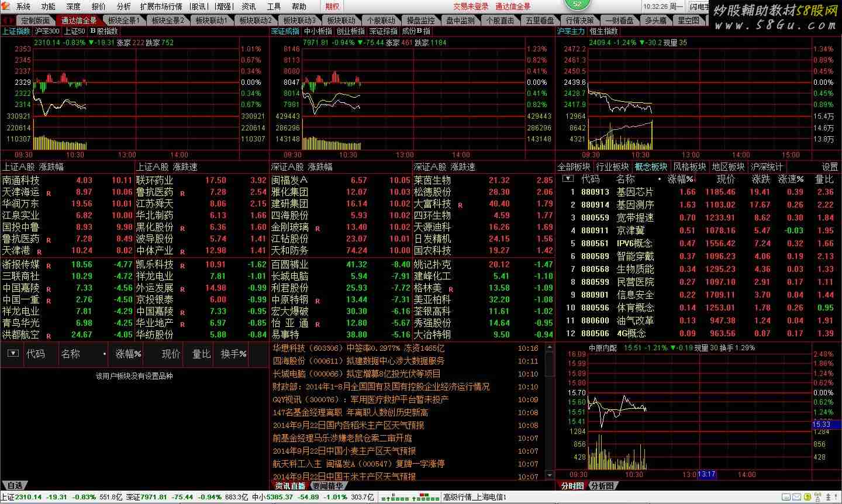The height and width of the screenshot is (504, 842).
Task: Switch to the 要闻精华 news tab
Action: [x=327, y=486]
